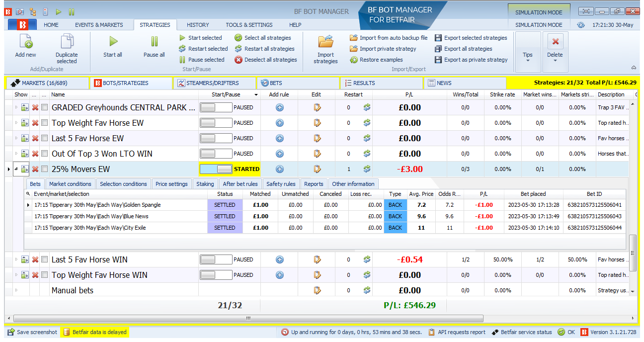Expand the GRADED Greyhounds CENTRAL PARK row
644x342 pixels.
15,107
